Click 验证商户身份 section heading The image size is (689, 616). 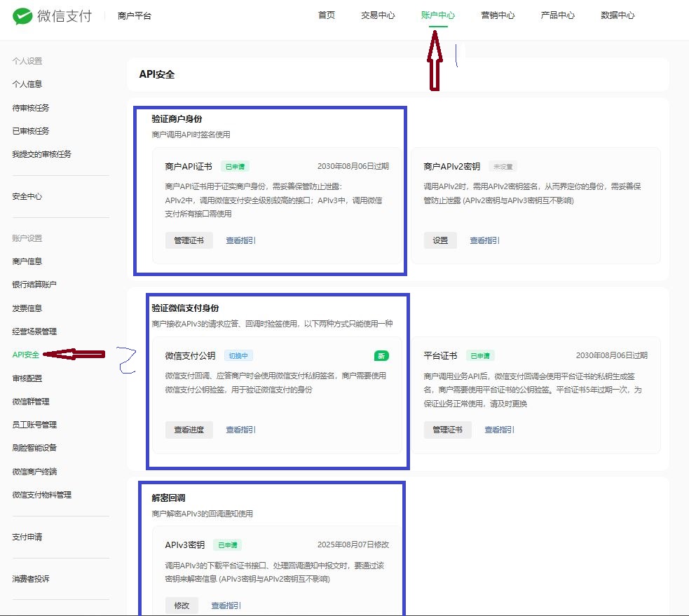pos(177,118)
